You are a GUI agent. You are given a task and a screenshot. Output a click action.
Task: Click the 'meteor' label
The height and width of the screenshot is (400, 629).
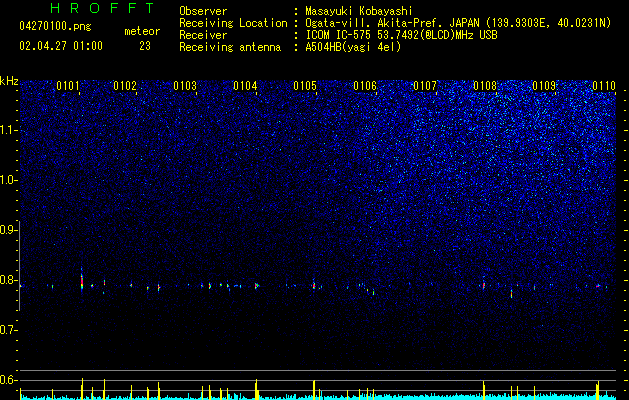click(142, 31)
